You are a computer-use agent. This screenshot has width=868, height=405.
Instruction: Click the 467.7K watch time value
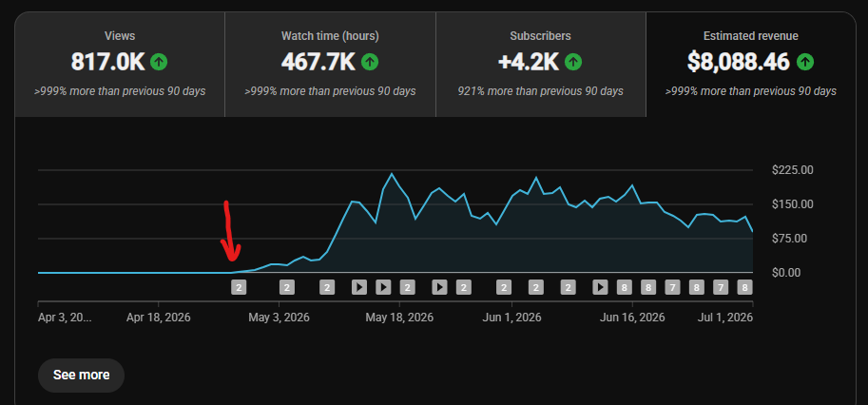[318, 62]
